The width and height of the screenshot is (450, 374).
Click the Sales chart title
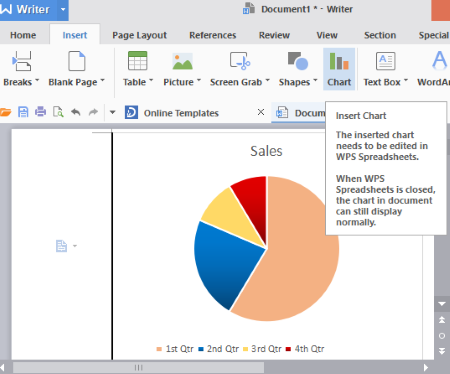tap(266, 151)
